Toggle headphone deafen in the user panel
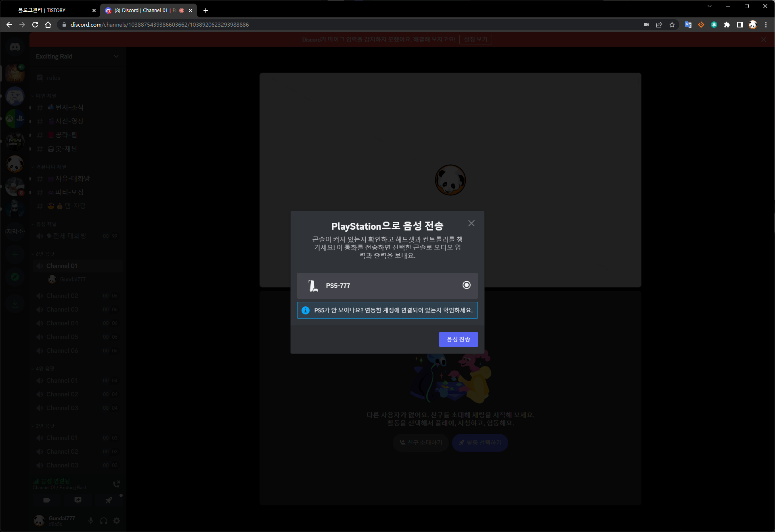Image resolution: width=775 pixels, height=532 pixels. coord(104,521)
